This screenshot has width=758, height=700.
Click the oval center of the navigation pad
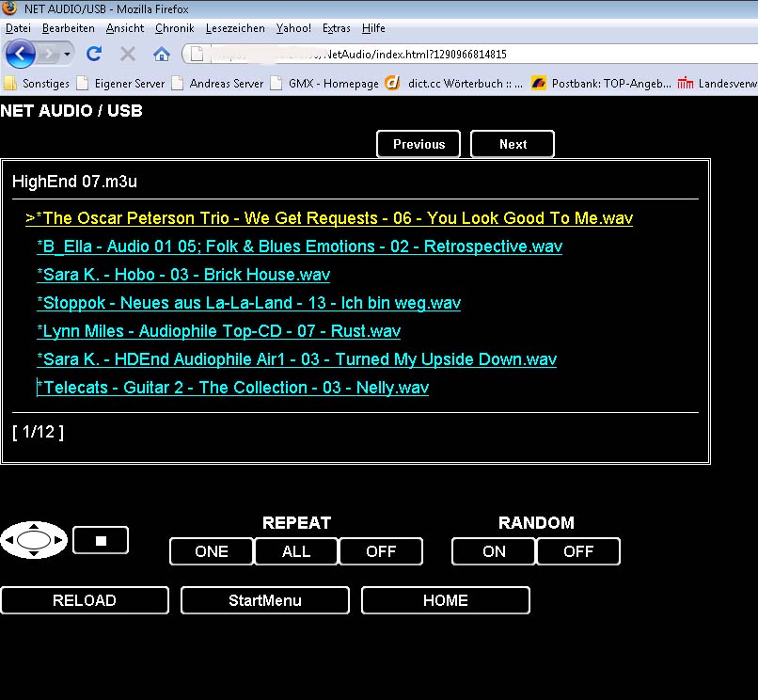(34, 540)
